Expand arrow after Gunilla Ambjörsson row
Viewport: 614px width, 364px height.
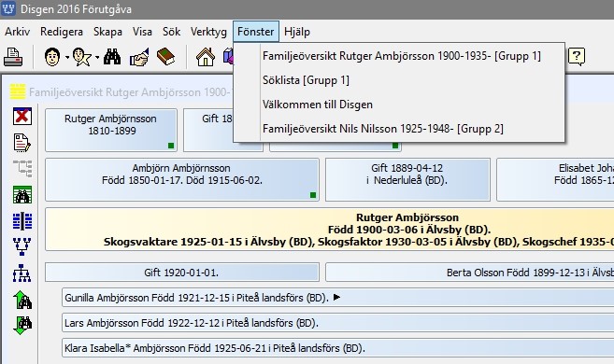coord(336,297)
